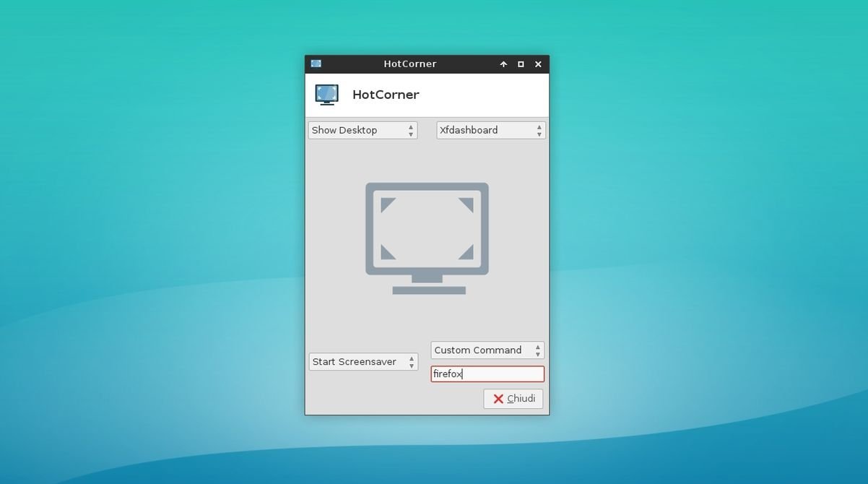The height and width of the screenshot is (484, 868).
Task: Open the Custom Command corner dropdown
Action: pos(487,350)
